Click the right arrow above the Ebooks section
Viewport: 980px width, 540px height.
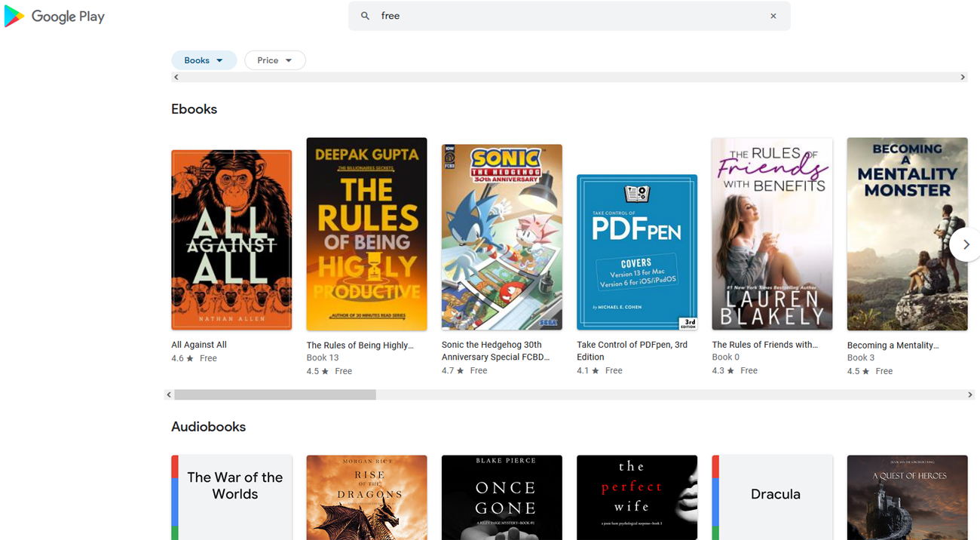[x=963, y=76]
